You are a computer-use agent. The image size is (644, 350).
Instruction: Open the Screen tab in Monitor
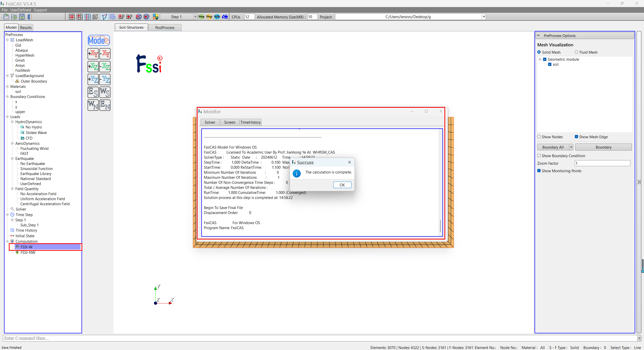[x=230, y=122]
